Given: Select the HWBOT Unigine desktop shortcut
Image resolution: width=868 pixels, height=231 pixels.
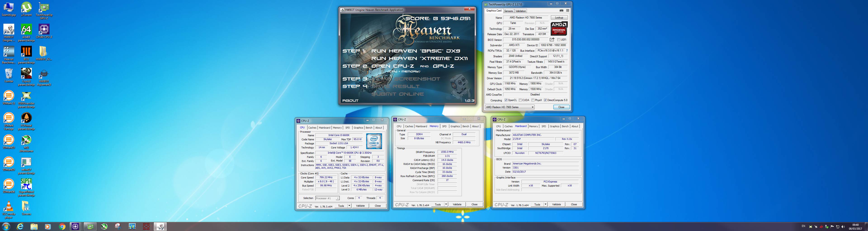Looking at the screenshot, I should [x=9, y=33].
